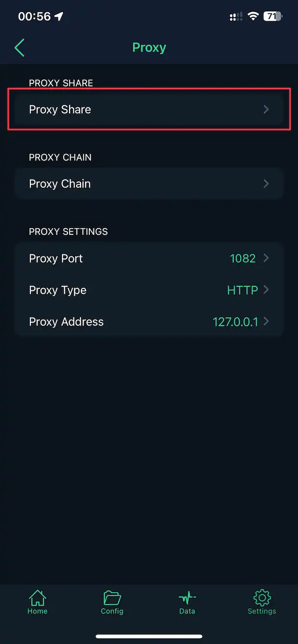The height and width of the screenshot is (644, 298).
Task: Expand the Proxy Share row chevron
Action: (266, 110)
